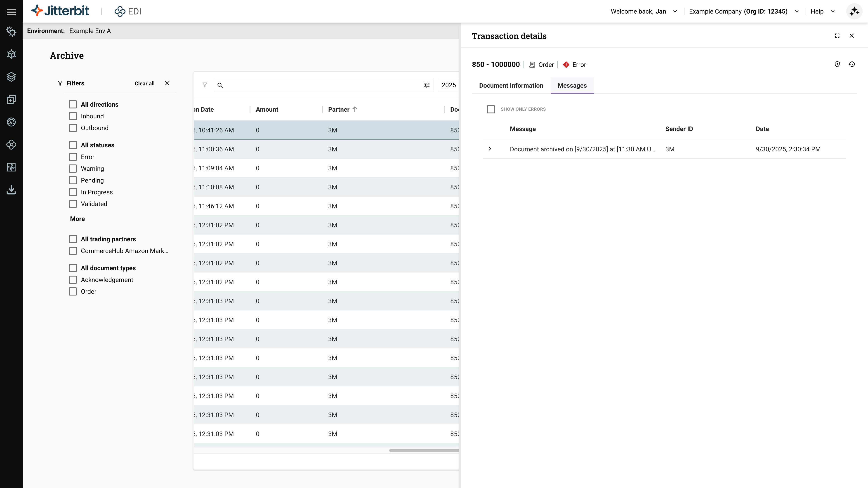Screen dimensions: 868x488
Task: Check the Error status filter
Action: (x=73, y=157)
